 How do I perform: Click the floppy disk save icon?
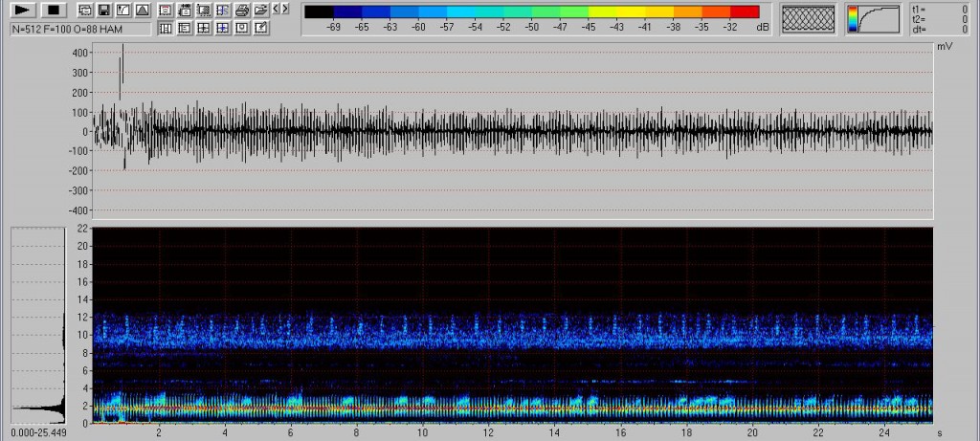click(103, 10)
